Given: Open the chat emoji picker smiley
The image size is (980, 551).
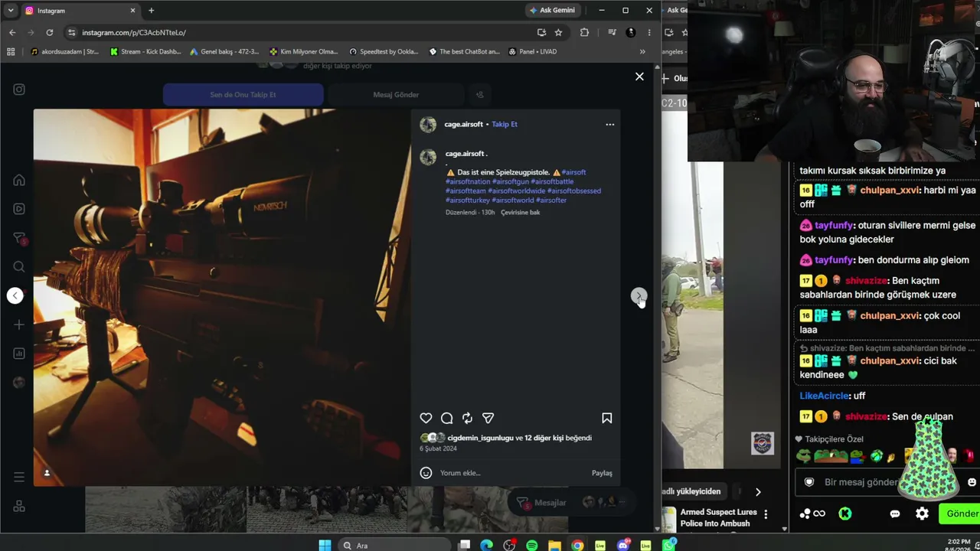Looking at the screenshot, I should (x=972, y=482).
